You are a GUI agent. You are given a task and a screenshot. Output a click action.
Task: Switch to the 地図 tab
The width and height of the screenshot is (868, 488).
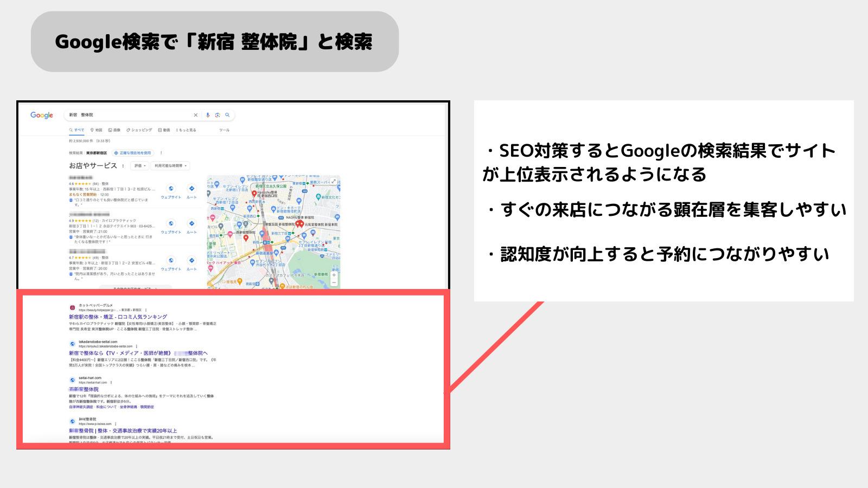click(x=97, y=130)
